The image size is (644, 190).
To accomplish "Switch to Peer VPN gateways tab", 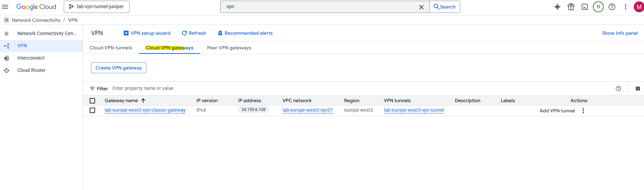I will tap(229, 48).
